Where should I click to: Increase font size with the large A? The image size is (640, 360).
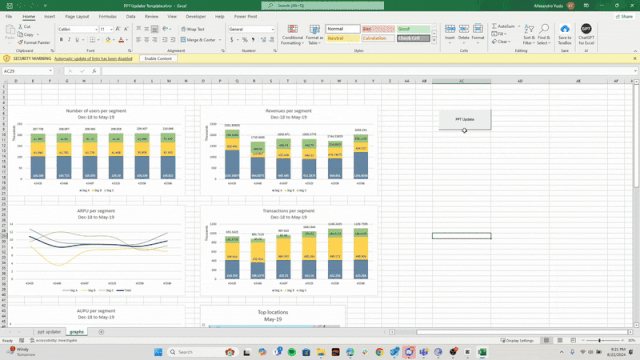pyautogui.click(x=118, y=29)
